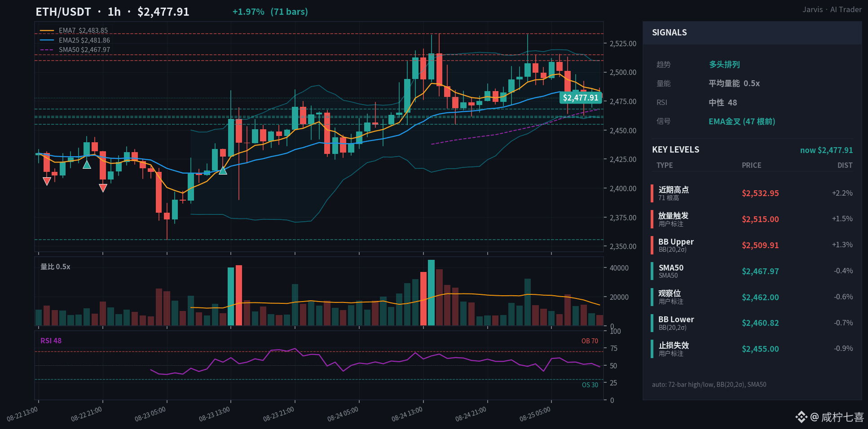Click the +1.97% (71 bars) change label

(270, 12)
